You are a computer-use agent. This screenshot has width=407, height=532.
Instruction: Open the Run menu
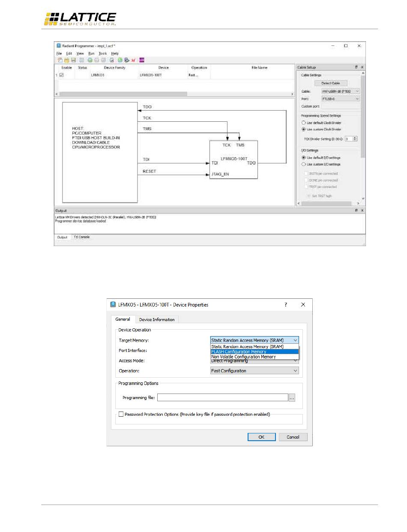(x=91, y=53)
